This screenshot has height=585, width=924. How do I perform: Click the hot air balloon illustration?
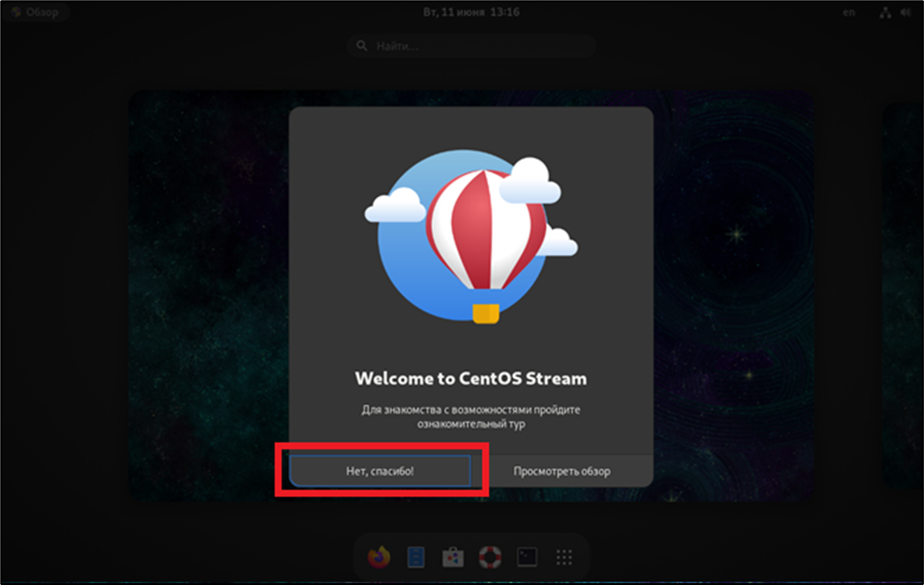(470, 237)
